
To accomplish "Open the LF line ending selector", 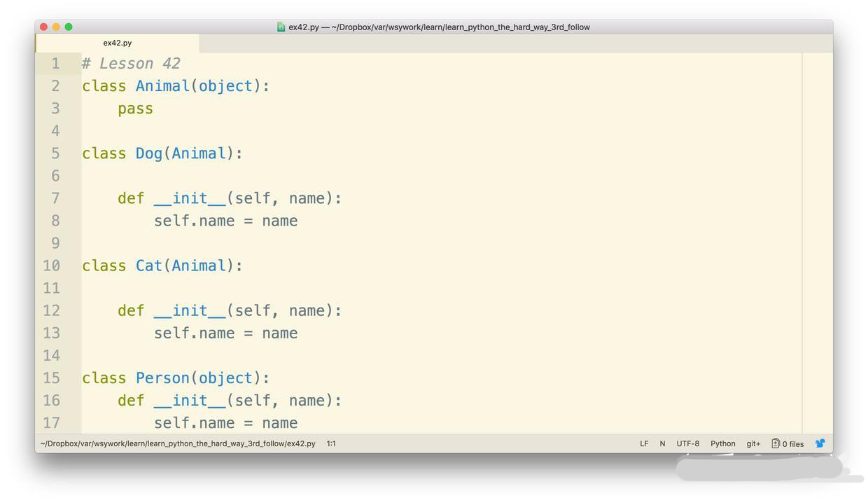I will [644, 443].
